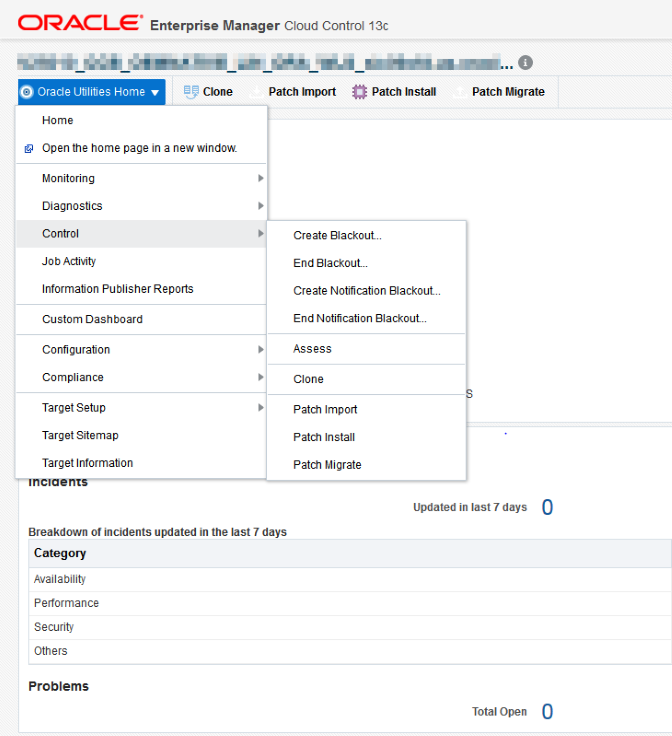This screenshot has width=672, height=736.
Task: Expand the Control submenu arrow
Action: pos(260,234)
